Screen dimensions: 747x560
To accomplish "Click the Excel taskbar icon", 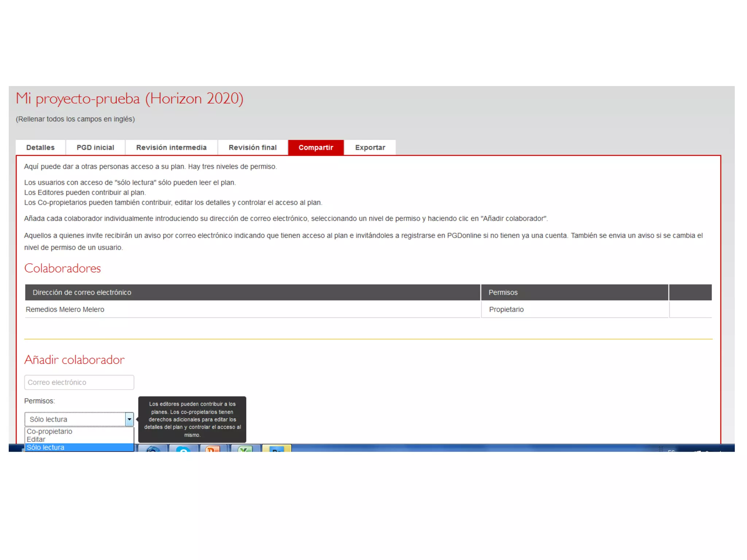I will (245, 448).
